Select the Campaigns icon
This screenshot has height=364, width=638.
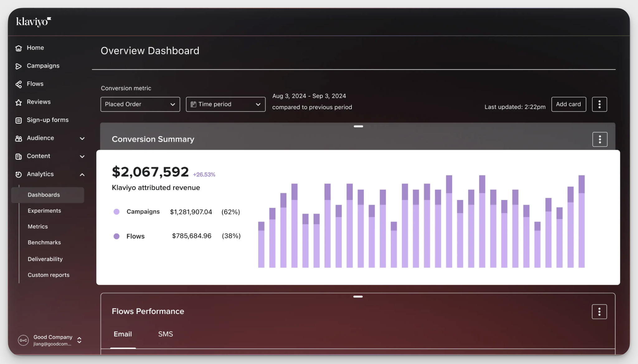pyautogui.click(x=18, y=66)
